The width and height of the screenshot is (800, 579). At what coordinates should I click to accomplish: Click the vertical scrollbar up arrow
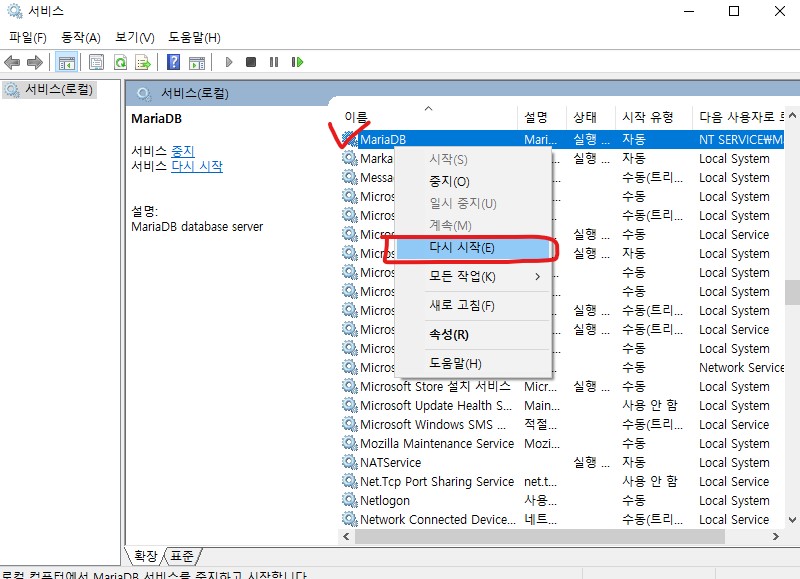(x=792, y=115)
